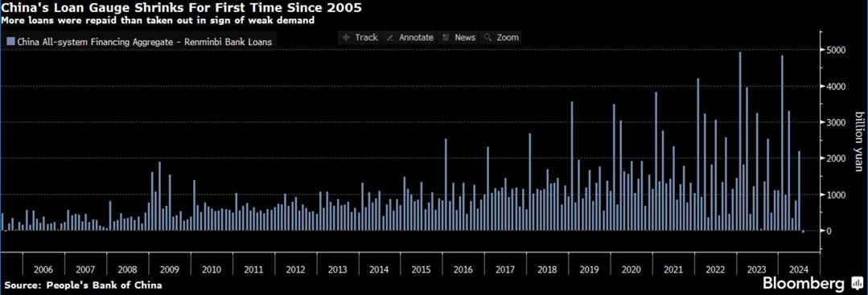Select the 2019 year label
Image resolution: width=868 pixels, height=295 pixels.
(589, 269)
